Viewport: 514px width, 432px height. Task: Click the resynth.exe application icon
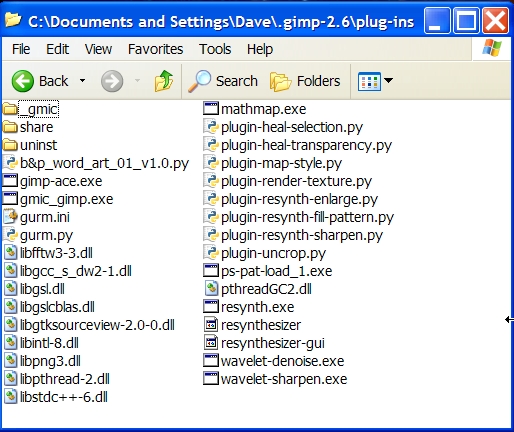(211, 307)
